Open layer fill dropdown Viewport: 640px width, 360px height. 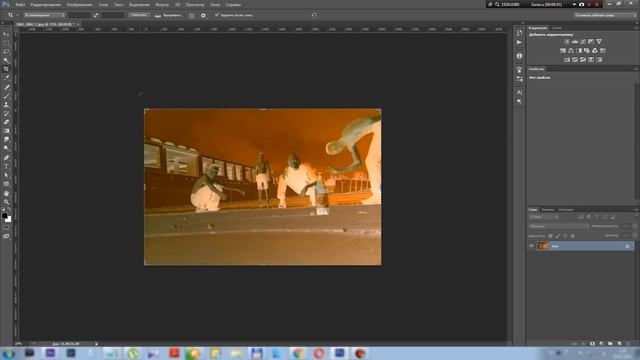coord(634,236)
